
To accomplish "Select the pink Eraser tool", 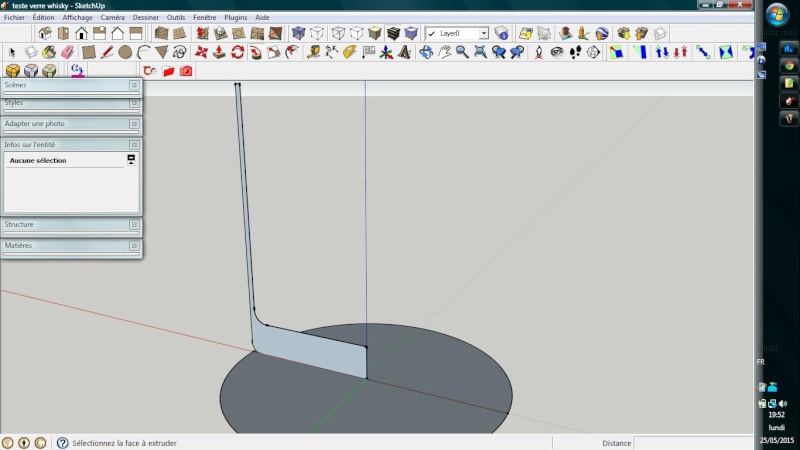I will (x=67, y=52).
